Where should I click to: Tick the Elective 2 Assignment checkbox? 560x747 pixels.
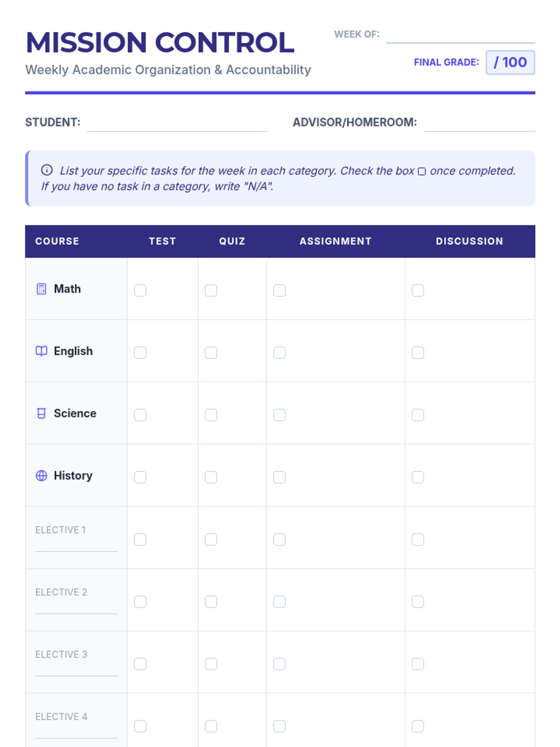[280, 602]
